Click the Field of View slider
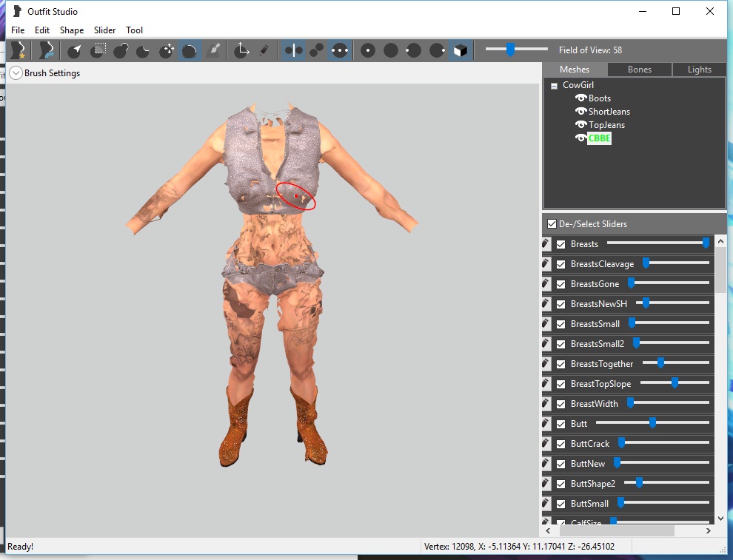This screenshot has height=560, width=733. pos(510,50)
